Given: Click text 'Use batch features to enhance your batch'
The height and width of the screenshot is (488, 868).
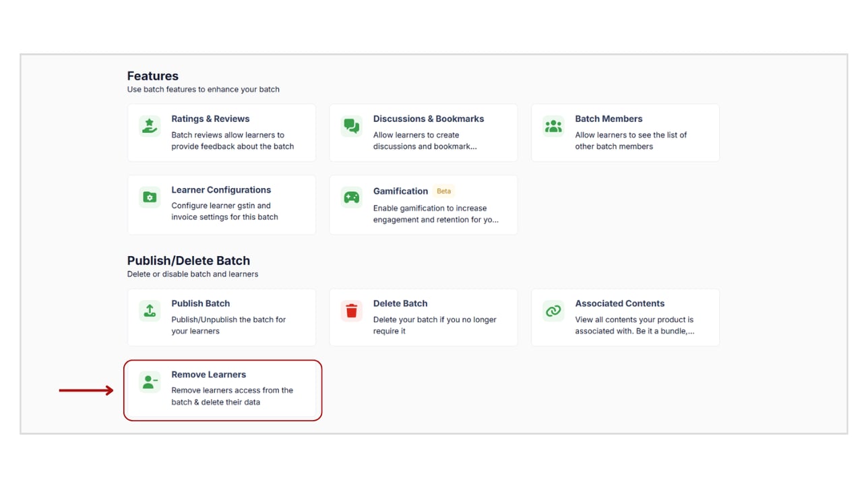Looking at the screenshot, I should click(x=204, y=89).
